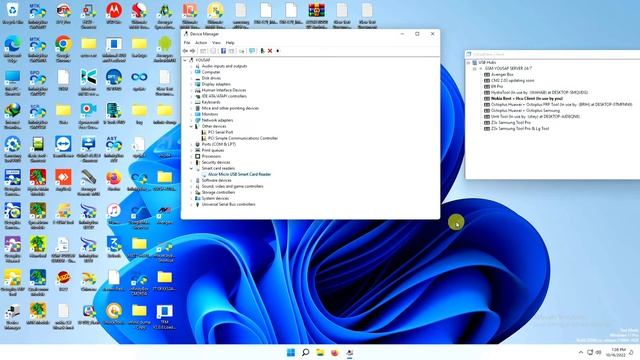The image size is (640, 360).
Task: Click Search magnifier on taskbar
Action: pyautogui.click(x=305, y=352)
